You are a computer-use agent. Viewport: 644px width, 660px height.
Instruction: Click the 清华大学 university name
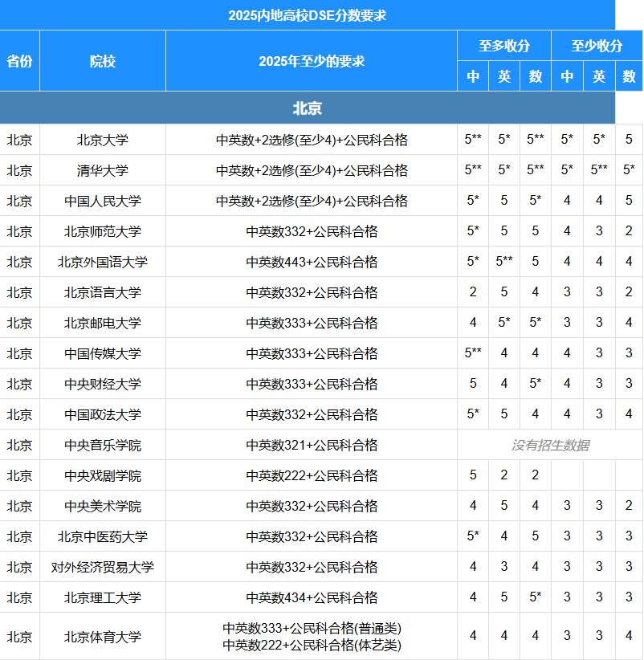102,170
